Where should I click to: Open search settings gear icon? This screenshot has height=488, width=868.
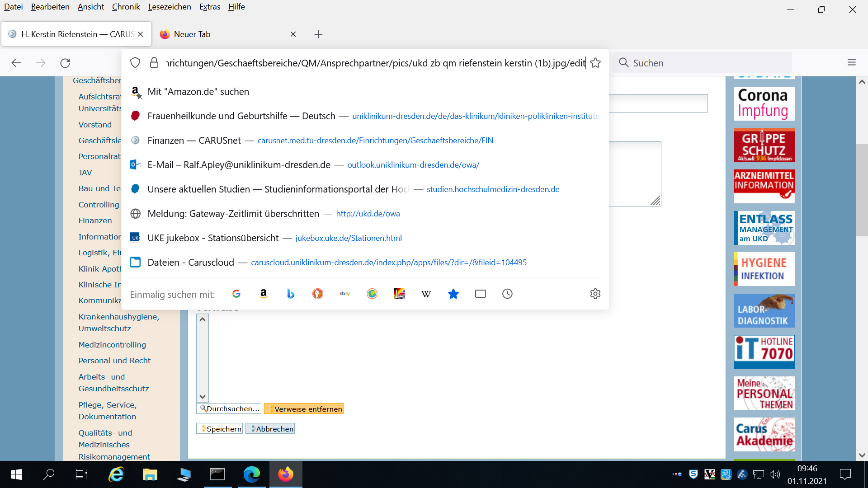point(595,294)
